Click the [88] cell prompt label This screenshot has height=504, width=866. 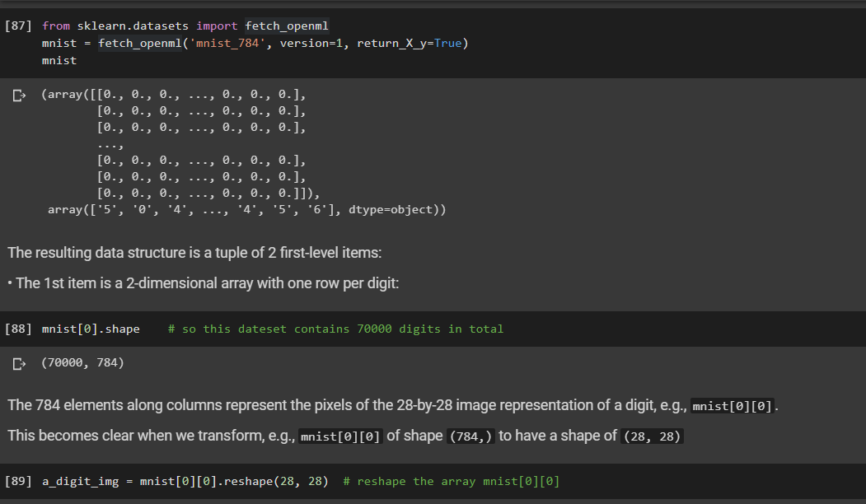click(17, 328)
